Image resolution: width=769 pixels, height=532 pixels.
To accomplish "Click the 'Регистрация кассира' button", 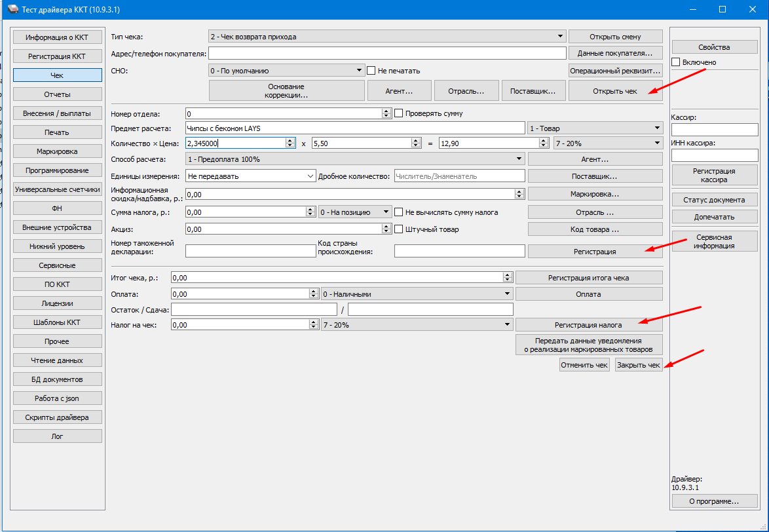I will click(715, 175).
